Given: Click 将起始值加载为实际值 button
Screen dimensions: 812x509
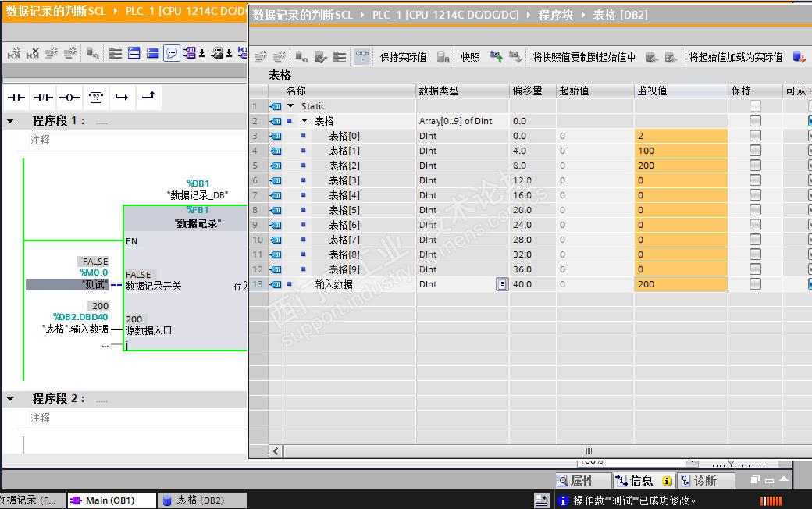Looking at the screenshot, I should [x=735, y=57].
